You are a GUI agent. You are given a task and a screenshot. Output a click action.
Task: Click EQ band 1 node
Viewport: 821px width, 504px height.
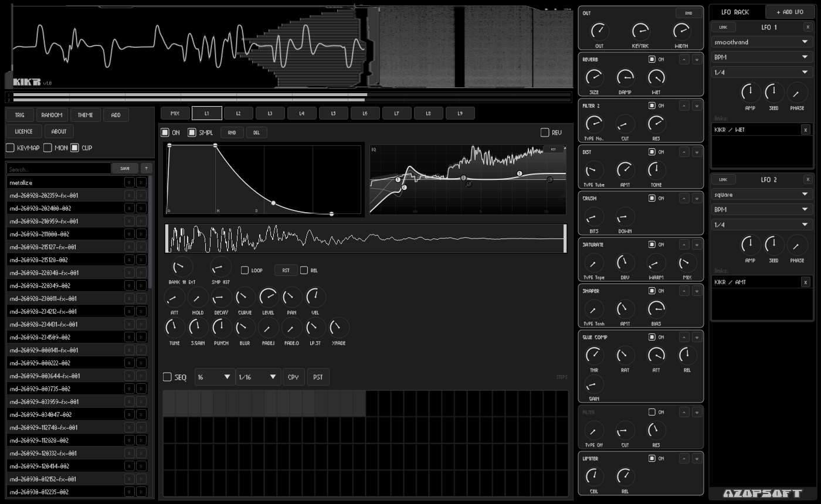pos(398,179)
